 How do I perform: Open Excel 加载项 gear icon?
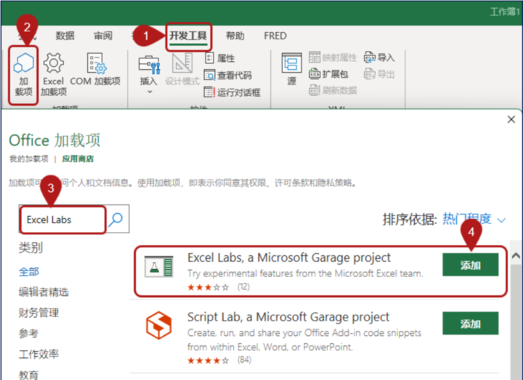(53, 74)
